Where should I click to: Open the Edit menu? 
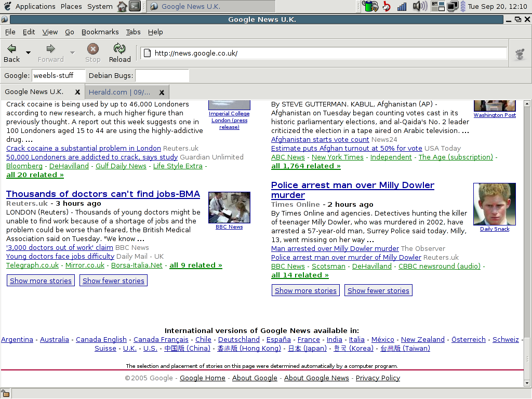[29, 32]
